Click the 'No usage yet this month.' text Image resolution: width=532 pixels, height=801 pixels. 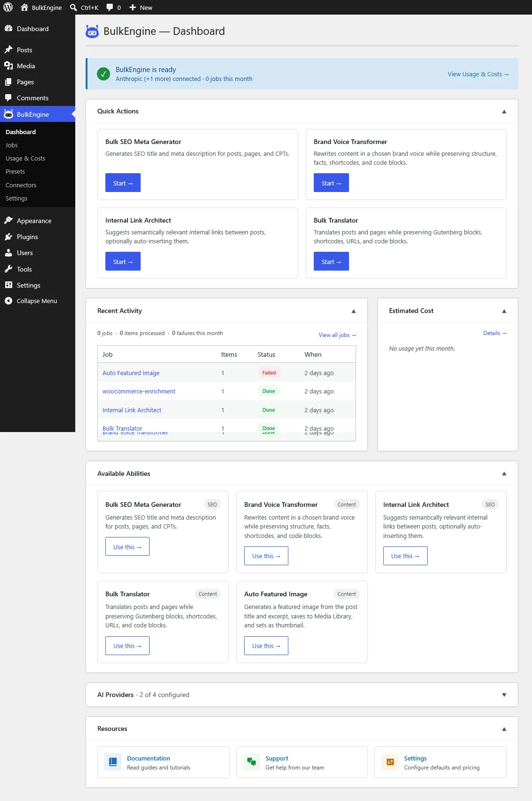click(x=422, y=349)
